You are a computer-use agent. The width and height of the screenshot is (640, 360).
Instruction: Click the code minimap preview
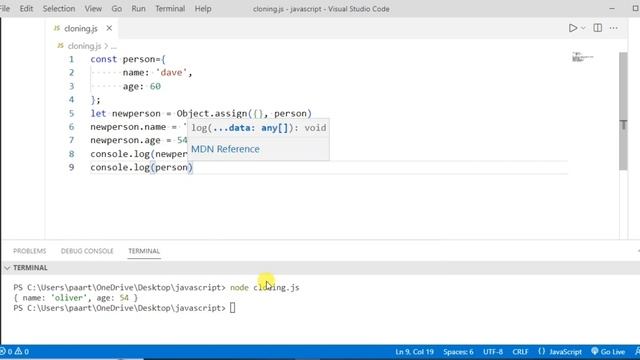point(582,57)
